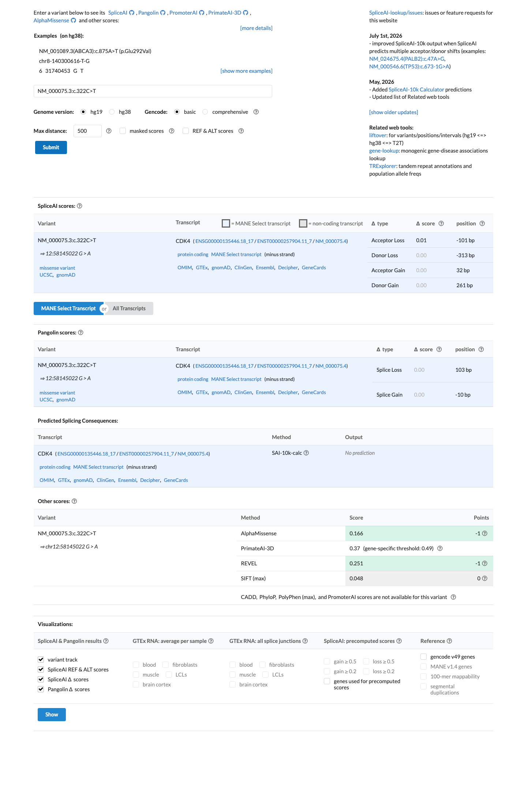Screen dimensions: 532x805
Task: Expand show older updates
Action: pos(393,112)
